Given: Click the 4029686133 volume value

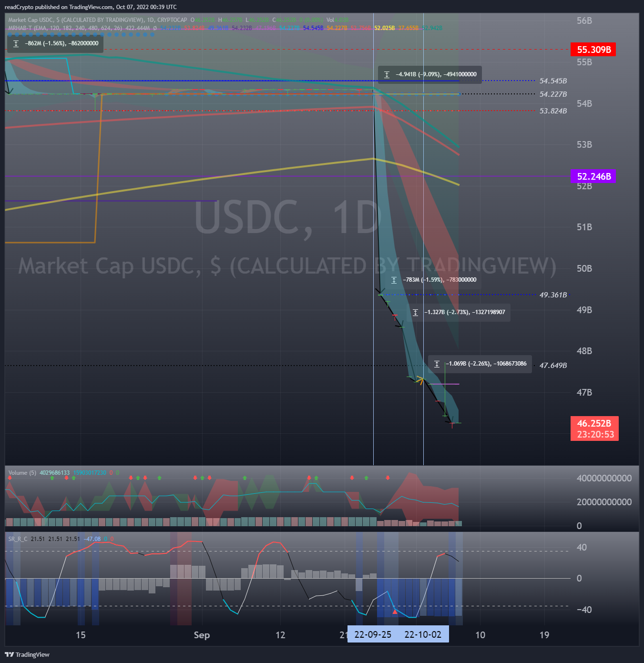Looking at the screenshot, I should pyautogui.click(x=54, y=473).
